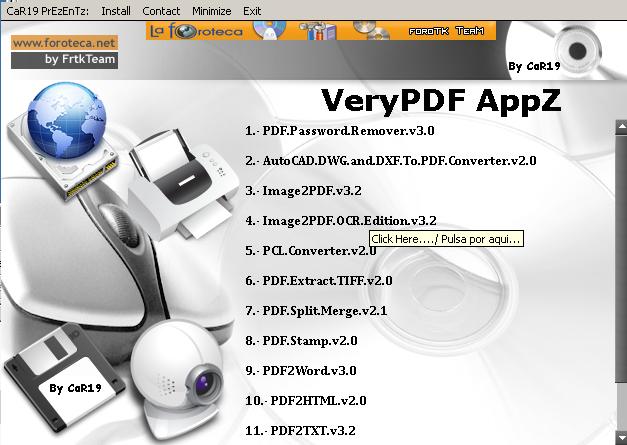Viewport: 627px width, 445px height.
Task: Select the Exit menu item
Action: click(x=252, y=10)
